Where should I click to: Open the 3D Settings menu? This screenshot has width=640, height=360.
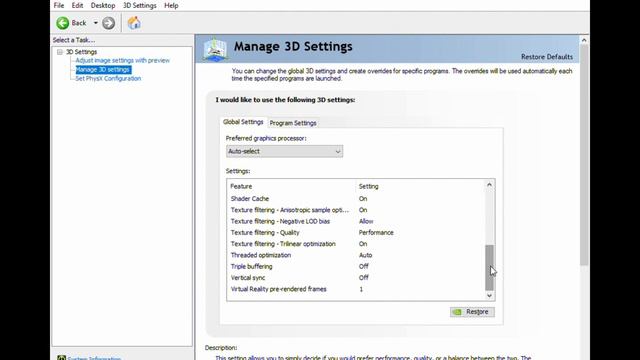(140, 5)
